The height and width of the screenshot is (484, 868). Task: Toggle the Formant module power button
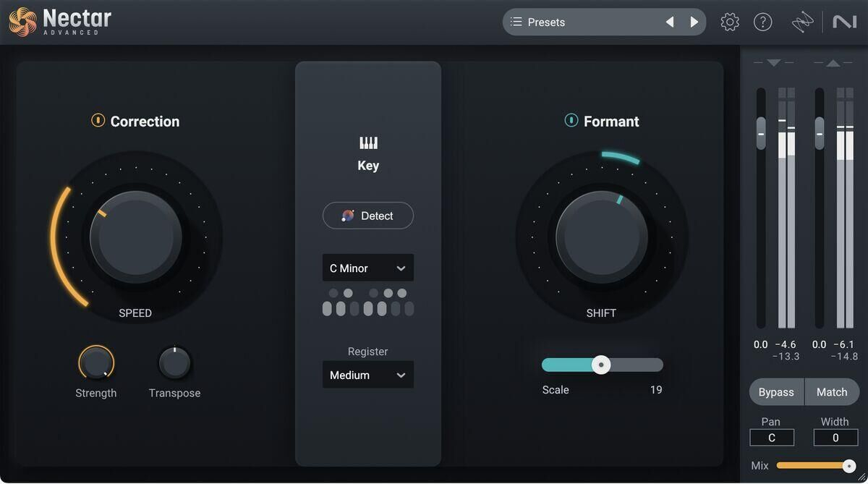(x=571, y=121)
